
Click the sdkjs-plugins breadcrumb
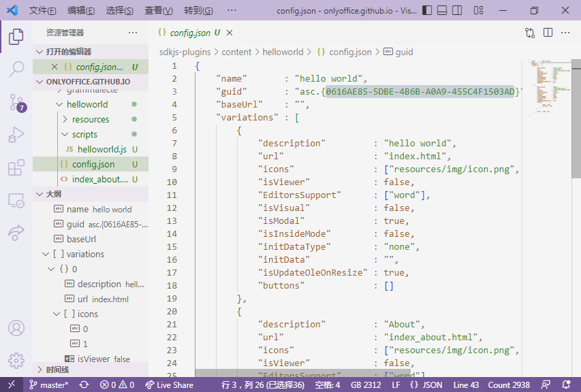pyautogui.click(x=185, y=52)
